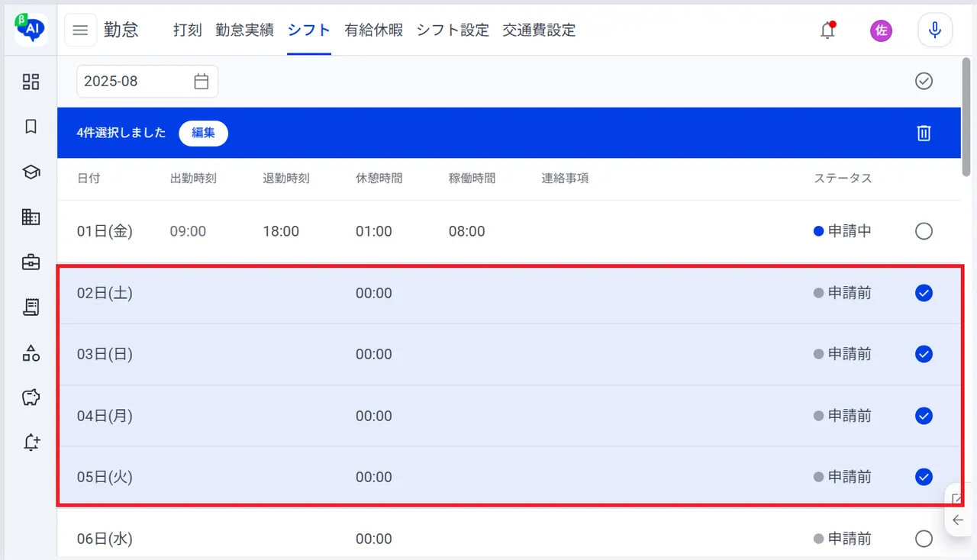Open the receipt document sidebar icon
This screenshot has width=977, height=560.
[x=31, y=307]
